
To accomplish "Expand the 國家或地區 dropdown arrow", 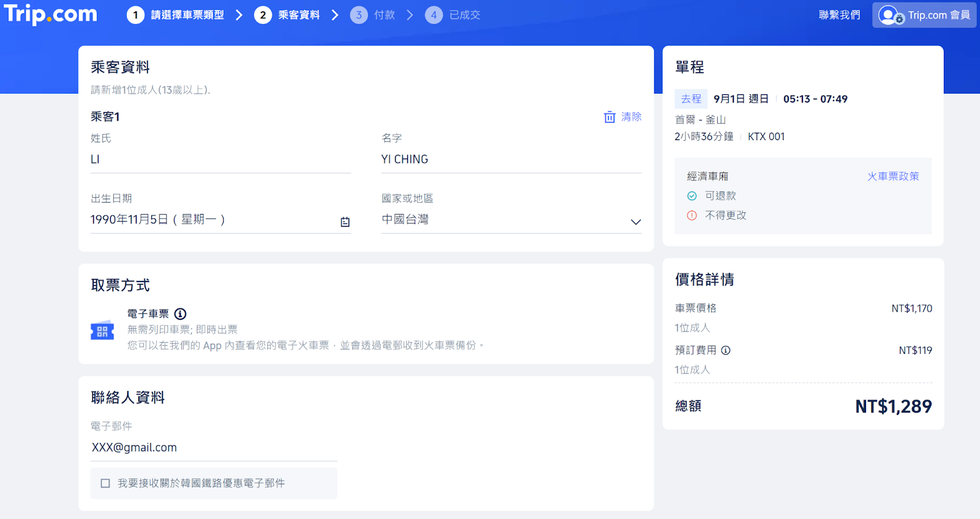I will (636, 222).
